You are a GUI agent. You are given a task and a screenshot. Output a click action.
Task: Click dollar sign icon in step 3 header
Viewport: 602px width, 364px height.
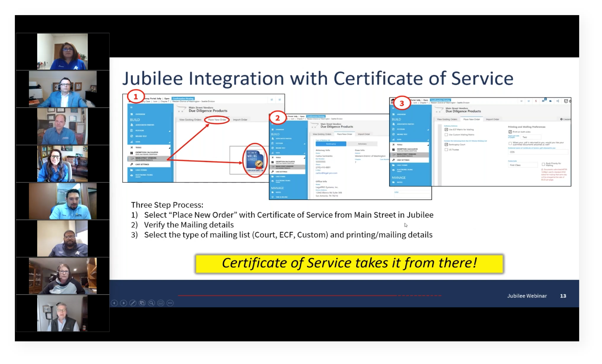(536, 101)
